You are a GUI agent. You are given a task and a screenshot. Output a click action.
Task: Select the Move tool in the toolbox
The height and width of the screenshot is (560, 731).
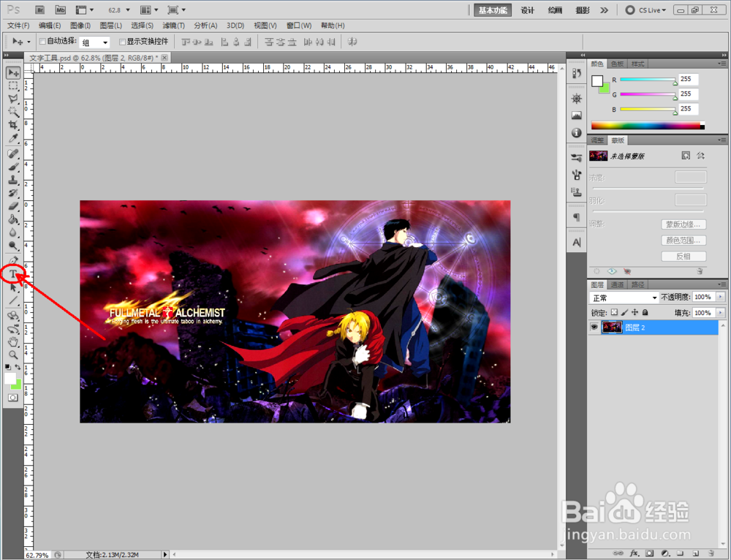[13, 72]
